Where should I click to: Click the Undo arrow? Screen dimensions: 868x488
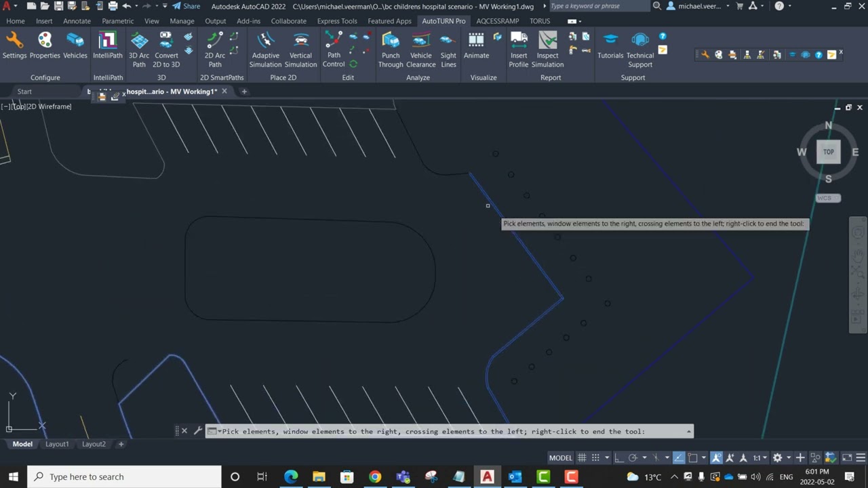(x=126, y=6)
